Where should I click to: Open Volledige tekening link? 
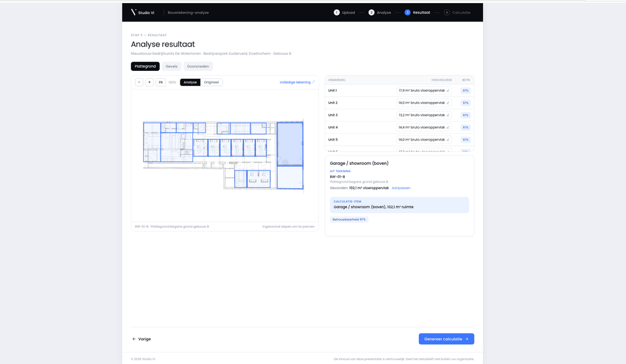click(x=297, y=82)
